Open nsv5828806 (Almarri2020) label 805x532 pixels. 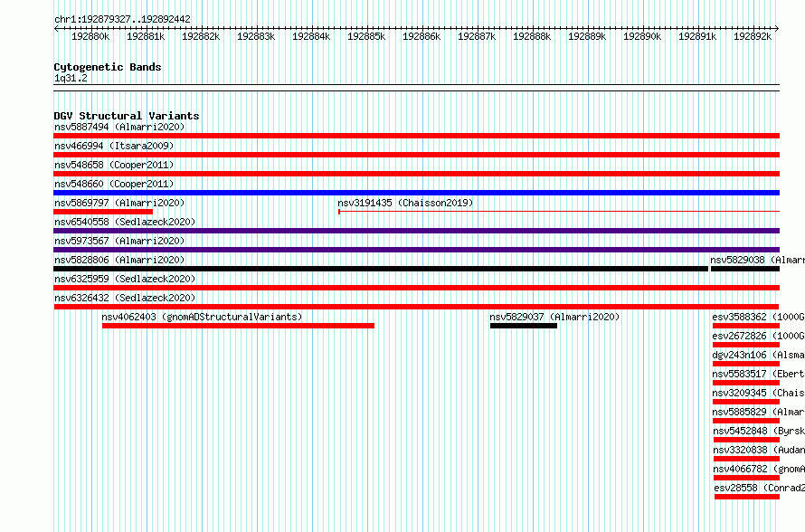[x=119, y=260]
